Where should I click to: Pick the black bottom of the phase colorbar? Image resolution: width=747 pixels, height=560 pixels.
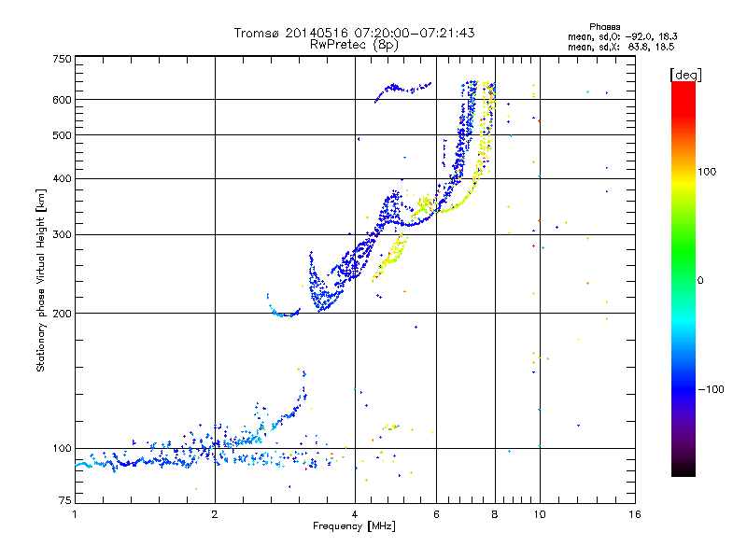click(684, 469)
